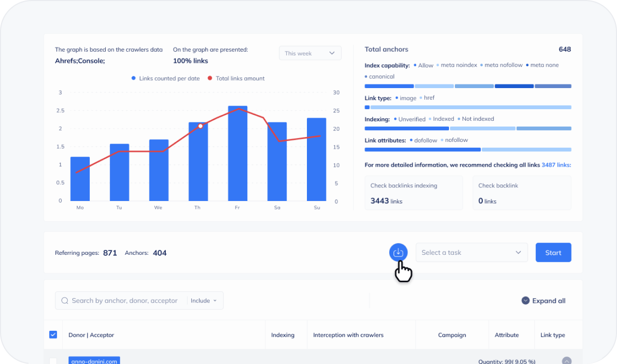Click the nofollow legend label
The width and height of the screenshot is (617, 364).
coord(456,140)
